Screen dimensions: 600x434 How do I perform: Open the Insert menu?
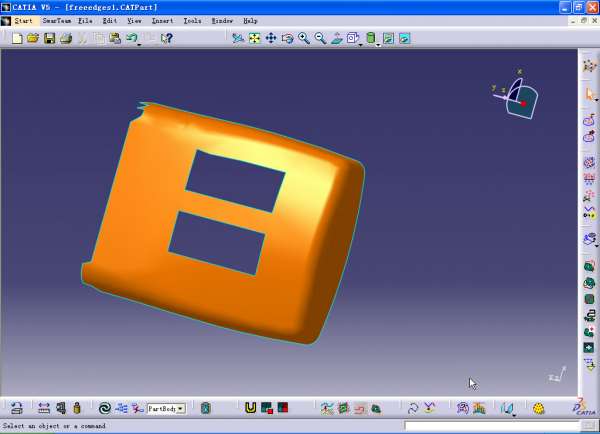point(162,21)
